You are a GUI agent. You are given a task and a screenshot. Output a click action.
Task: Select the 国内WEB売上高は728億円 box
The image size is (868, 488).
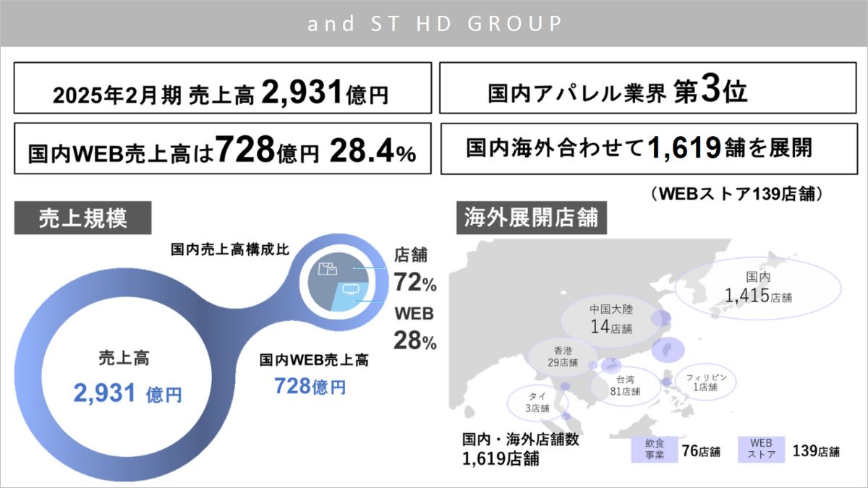tap(222, 149)
